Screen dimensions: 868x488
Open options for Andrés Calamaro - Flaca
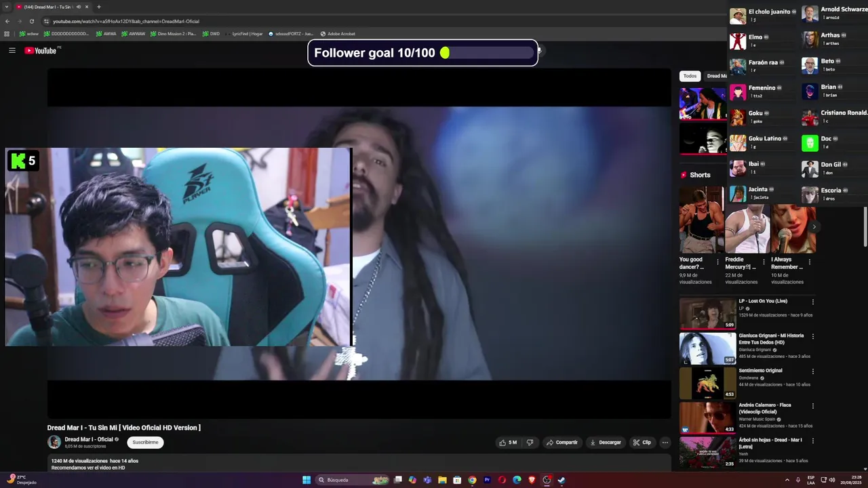812,405
